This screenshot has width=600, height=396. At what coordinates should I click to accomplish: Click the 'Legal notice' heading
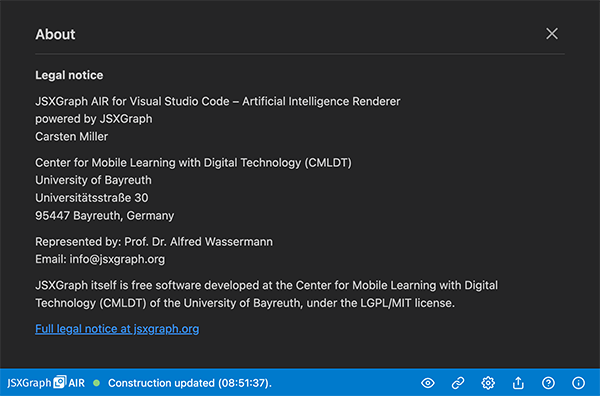coord(69,75)
